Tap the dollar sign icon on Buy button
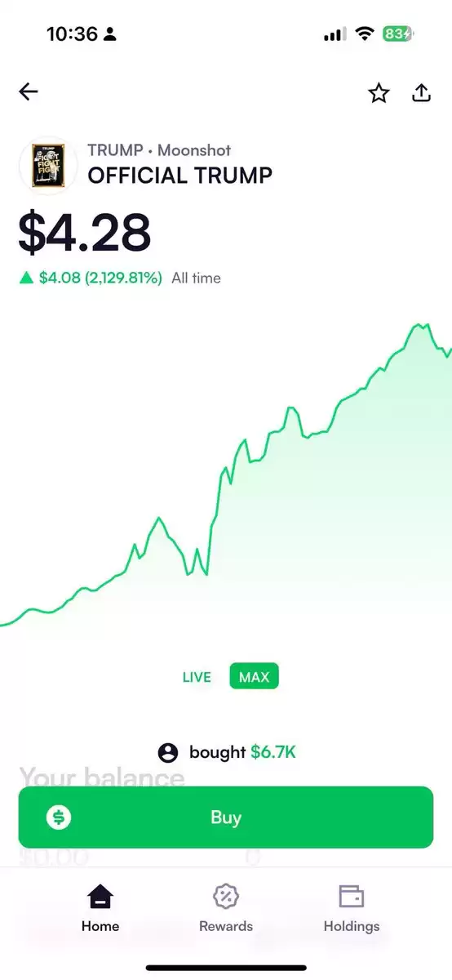 59,817
